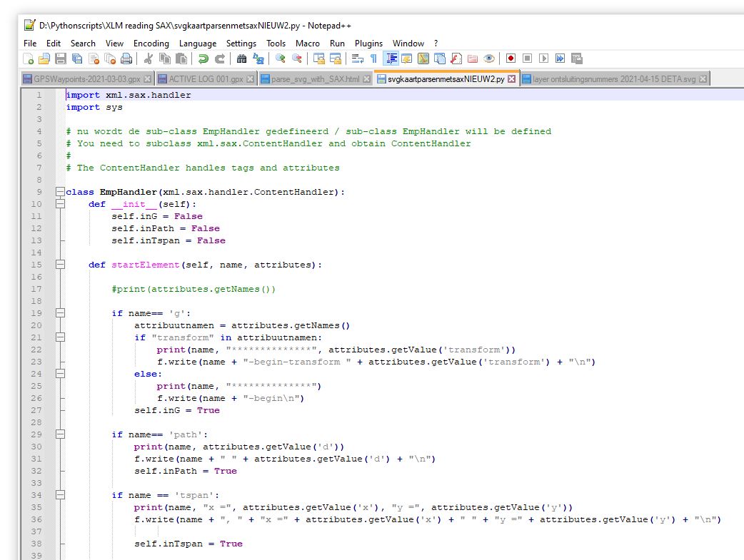Click the Zoom In toolbar icon
Viewport: 744px width, 560px height.
click(x=281, y=58)
